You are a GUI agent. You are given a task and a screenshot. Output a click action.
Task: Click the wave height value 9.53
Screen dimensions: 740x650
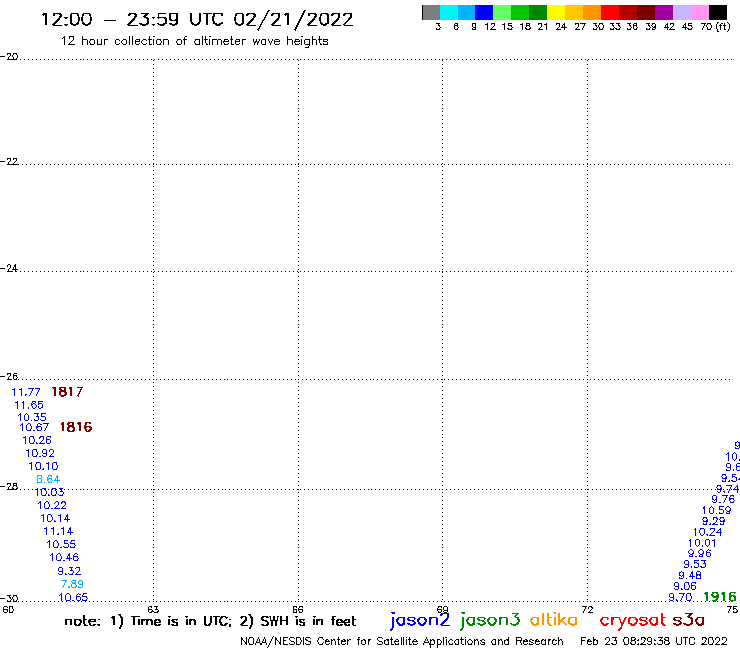pos(695,564)
